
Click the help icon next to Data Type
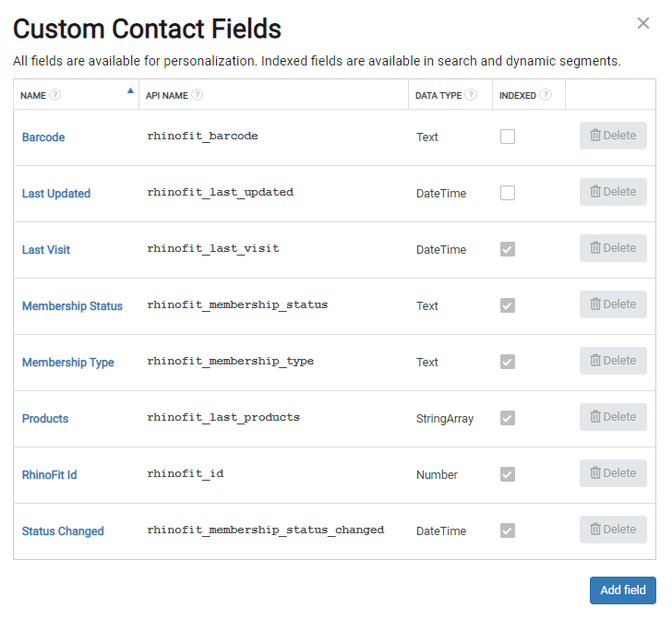[472, 95]
